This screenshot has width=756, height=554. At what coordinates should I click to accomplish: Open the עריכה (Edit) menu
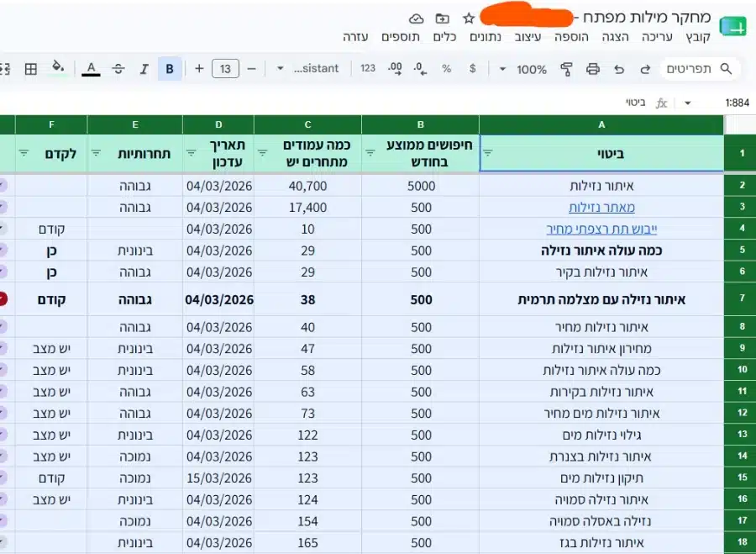coord(657,37)
